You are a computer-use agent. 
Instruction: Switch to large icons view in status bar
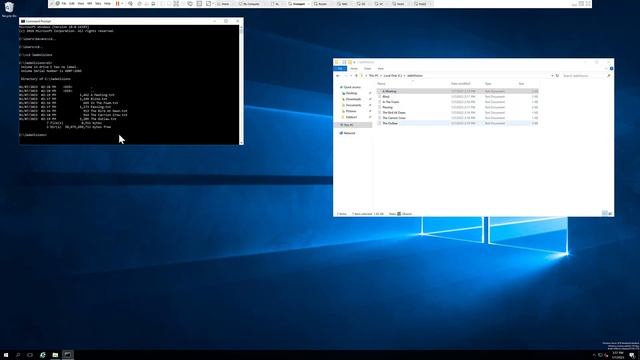coord(610,213)
